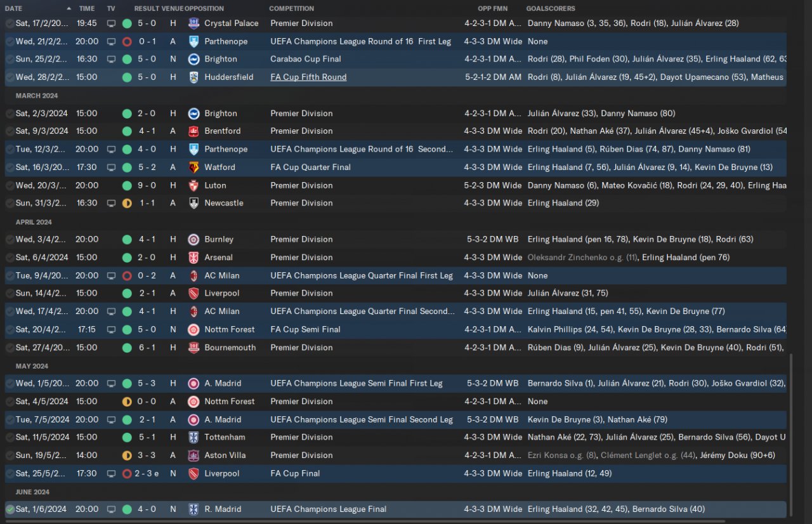The width and height of the screenshot is (812, 524).
Task: Open the underlined FA Cup Fifth Round link
Action: click(308, 77)
